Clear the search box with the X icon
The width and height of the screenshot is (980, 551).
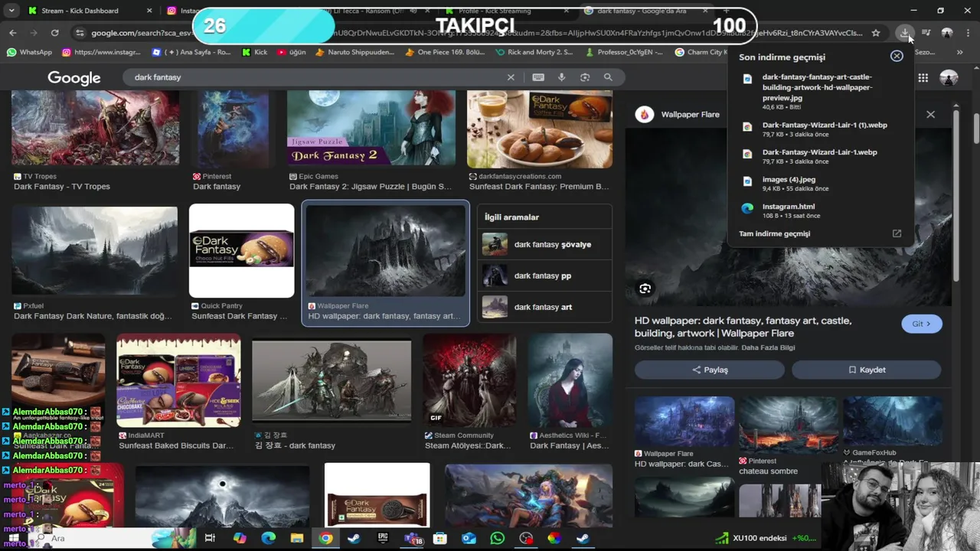pos(511,77)
